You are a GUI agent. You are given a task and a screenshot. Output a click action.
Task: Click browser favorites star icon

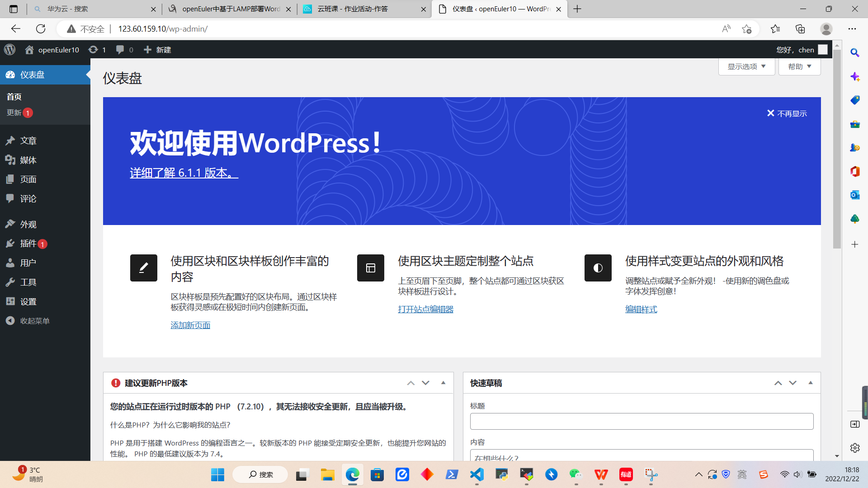point(746,29)
